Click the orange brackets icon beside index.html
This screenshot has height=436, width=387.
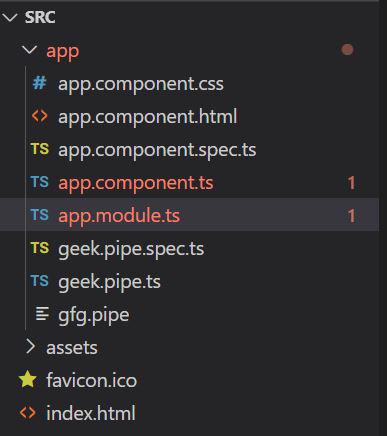coord(28,413)
